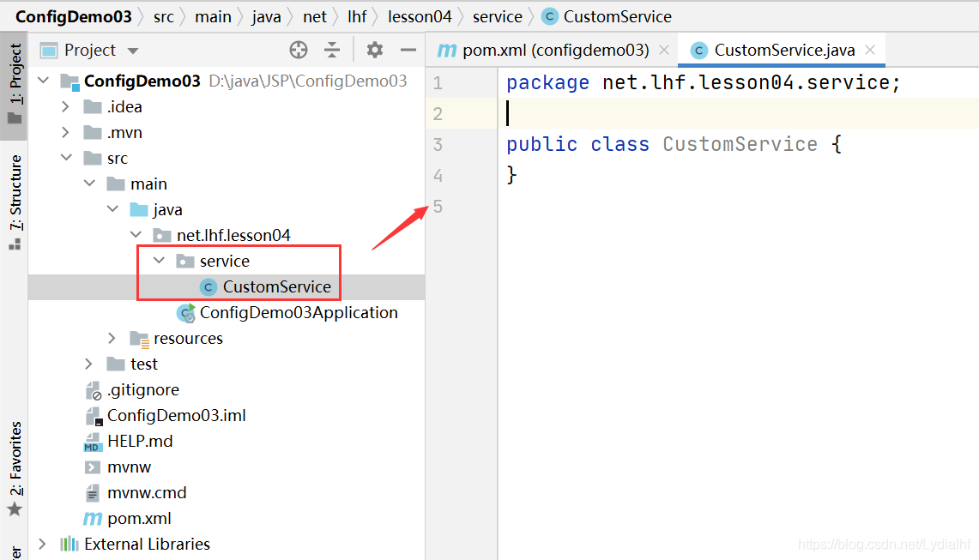Expand the resources folder

(112, 338)
